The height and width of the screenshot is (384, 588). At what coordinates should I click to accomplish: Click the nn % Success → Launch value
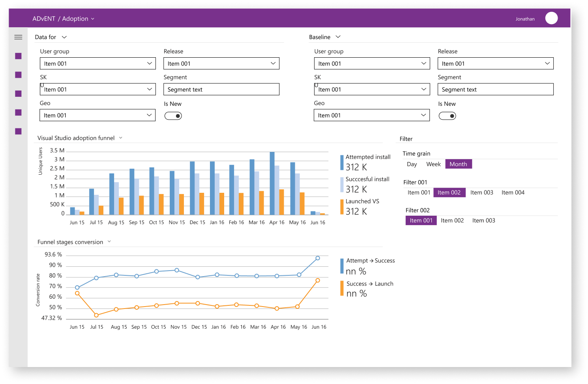click(x=357, y=294)
